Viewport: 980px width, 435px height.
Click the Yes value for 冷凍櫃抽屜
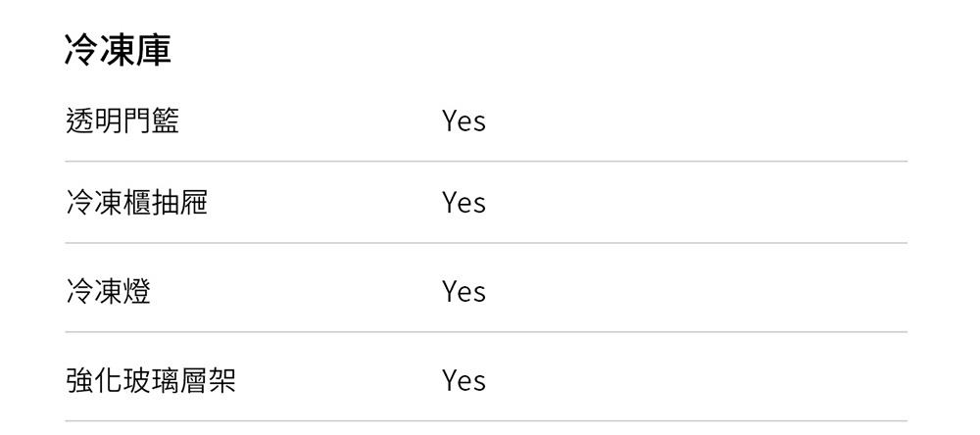(464, 202)
